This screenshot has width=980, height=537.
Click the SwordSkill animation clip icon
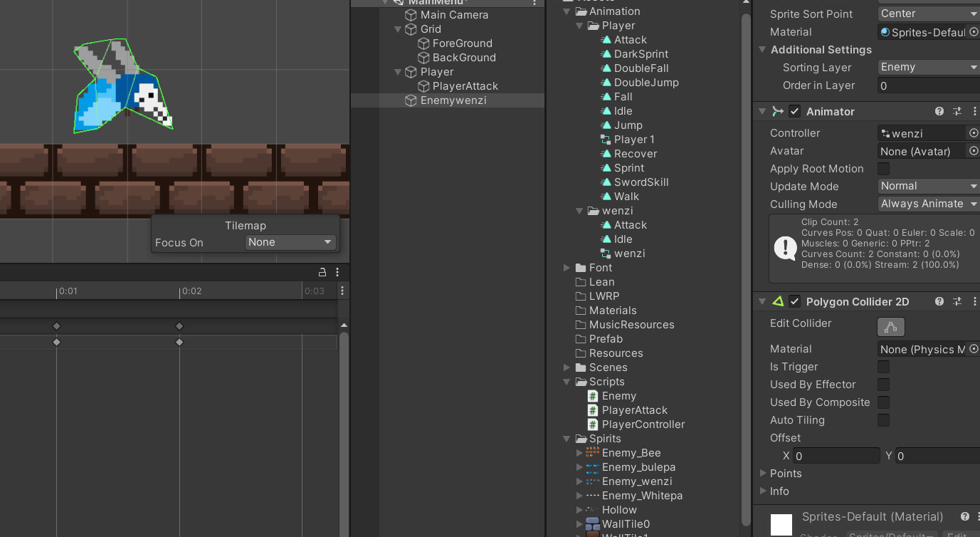tap(606, 182)
